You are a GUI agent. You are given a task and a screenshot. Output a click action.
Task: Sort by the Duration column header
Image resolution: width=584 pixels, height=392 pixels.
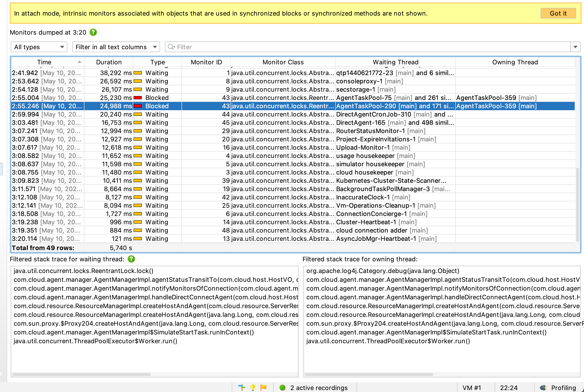[x=109, y=62]
